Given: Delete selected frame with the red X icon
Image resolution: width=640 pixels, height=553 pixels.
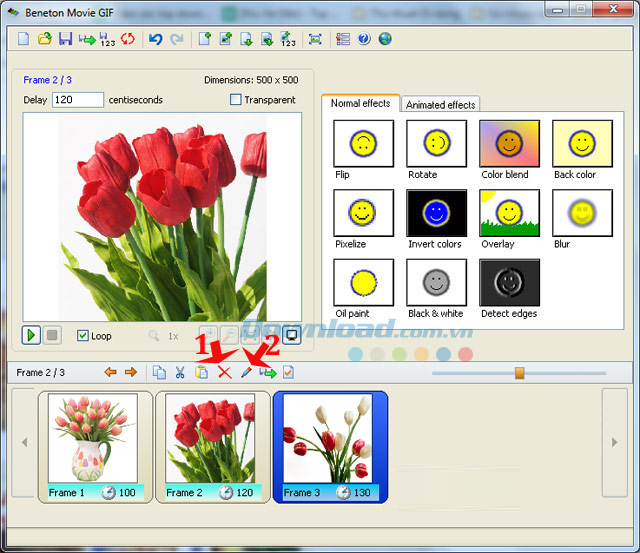Looking at the screenshot, I should [224, 373].
